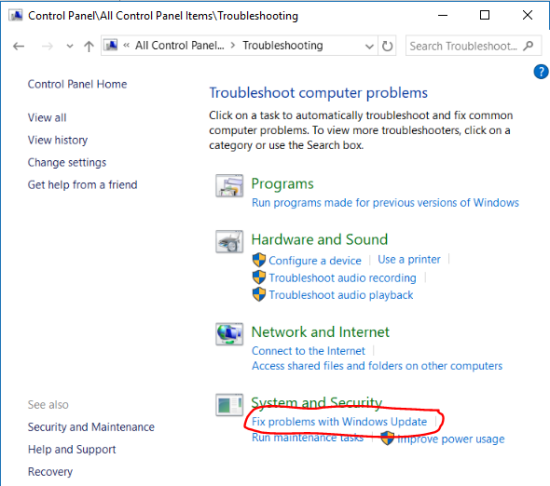Start Troubleshoot audio recording
The height and width of the screenshot is (486, 550).
click(x=343, y=278)
